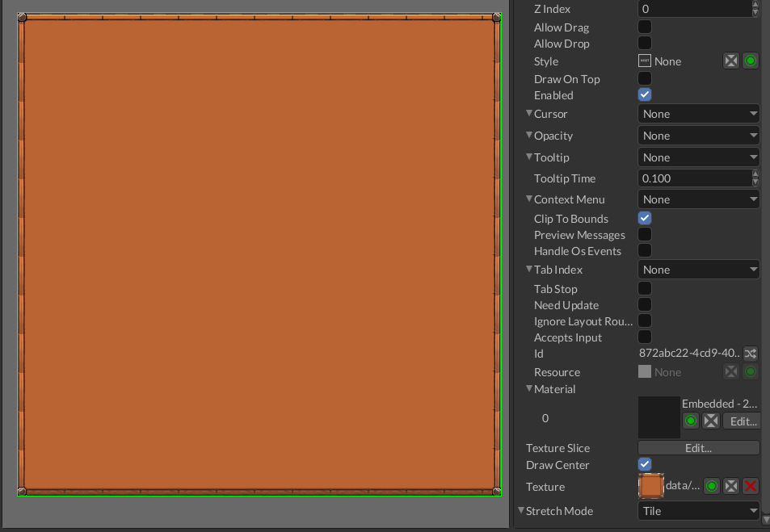Generate a new Id with shuffle icon

[751, 354]
